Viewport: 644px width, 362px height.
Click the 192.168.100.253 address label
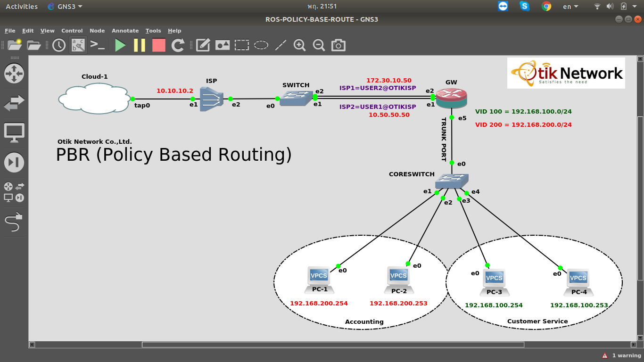click(579, 305)
